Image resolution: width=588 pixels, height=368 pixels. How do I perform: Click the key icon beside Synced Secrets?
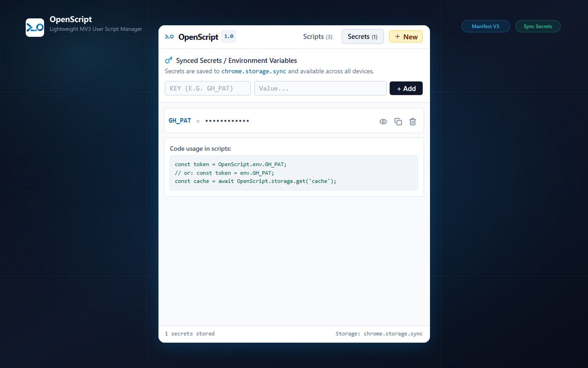coord(169,60)
